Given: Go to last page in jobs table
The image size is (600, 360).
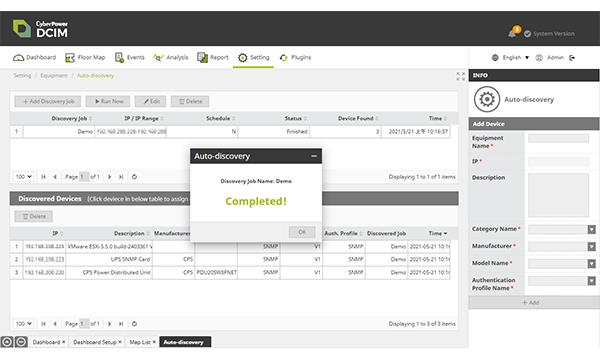Looking at the screenshot, I should (121, 177).
